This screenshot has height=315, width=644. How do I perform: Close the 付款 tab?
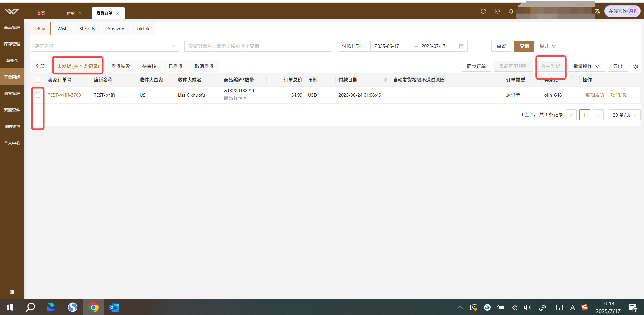[x=80, y=13]
